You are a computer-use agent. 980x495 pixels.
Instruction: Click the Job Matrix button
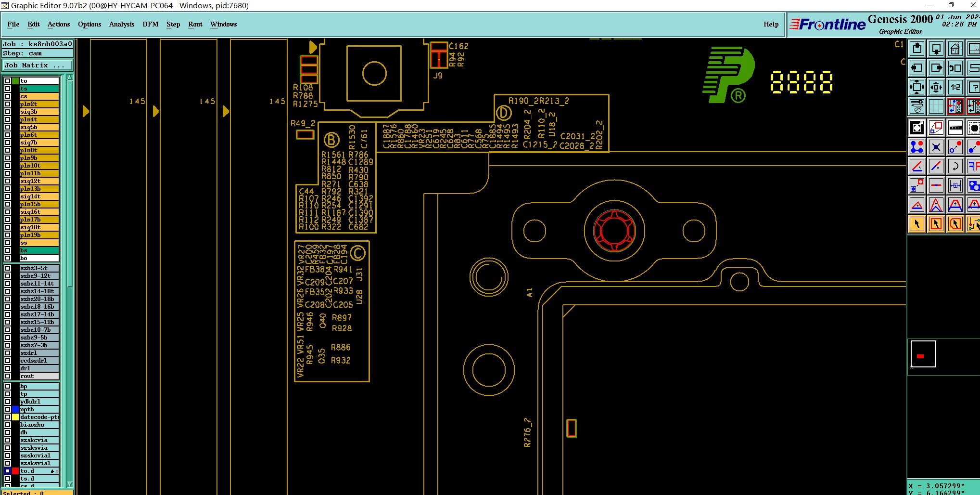pos(38,65)
